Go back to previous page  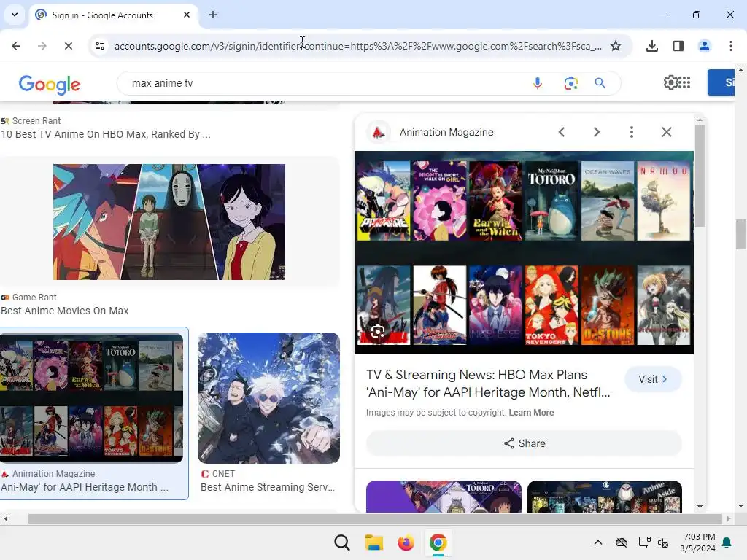pos(16,46)
